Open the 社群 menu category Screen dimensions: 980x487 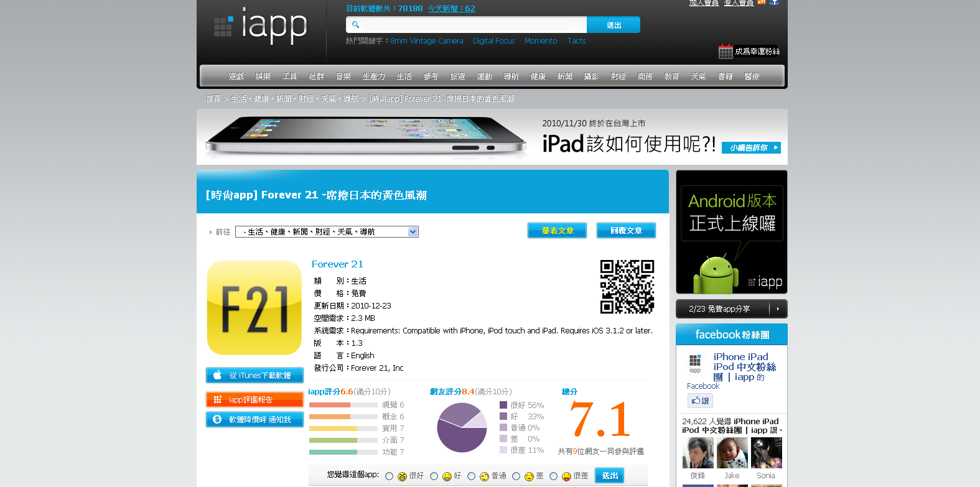point(316,77)
